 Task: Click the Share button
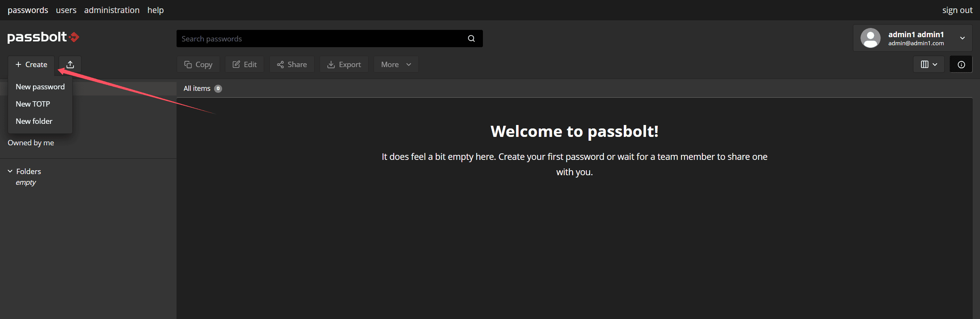click(x=292, y=64)
